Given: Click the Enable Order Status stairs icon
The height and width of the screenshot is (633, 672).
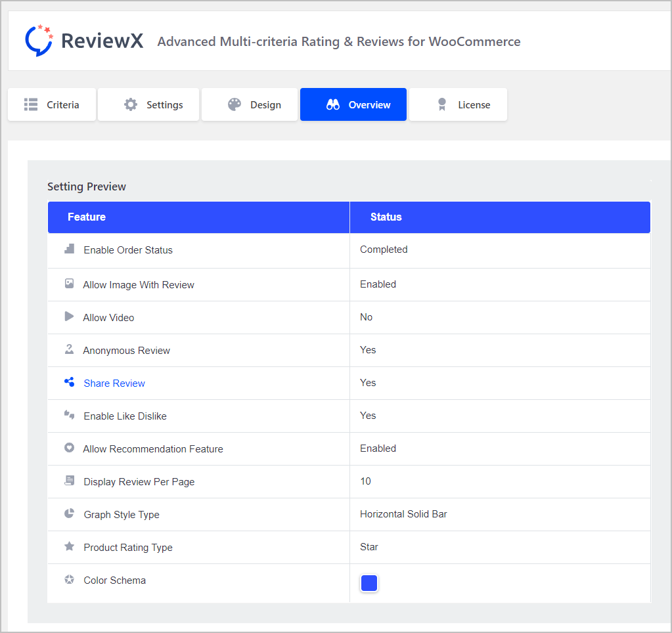Looking at the screenshot, I should (69, 250).
